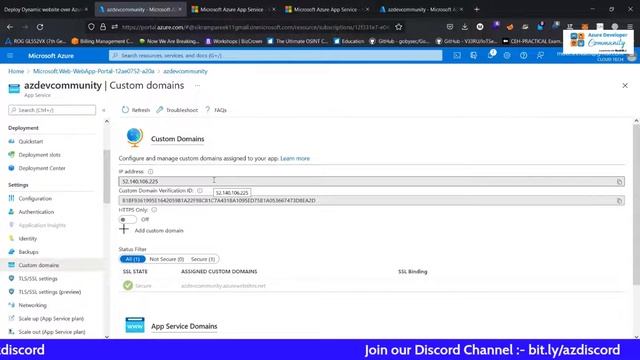Select the All (1) status filter
The image size is (640, 360).
coord(133,259)
